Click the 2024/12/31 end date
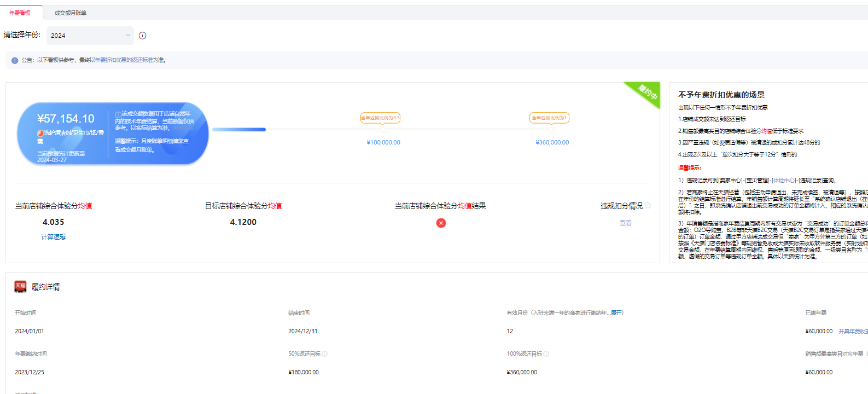868x394 pixels. 303,331
